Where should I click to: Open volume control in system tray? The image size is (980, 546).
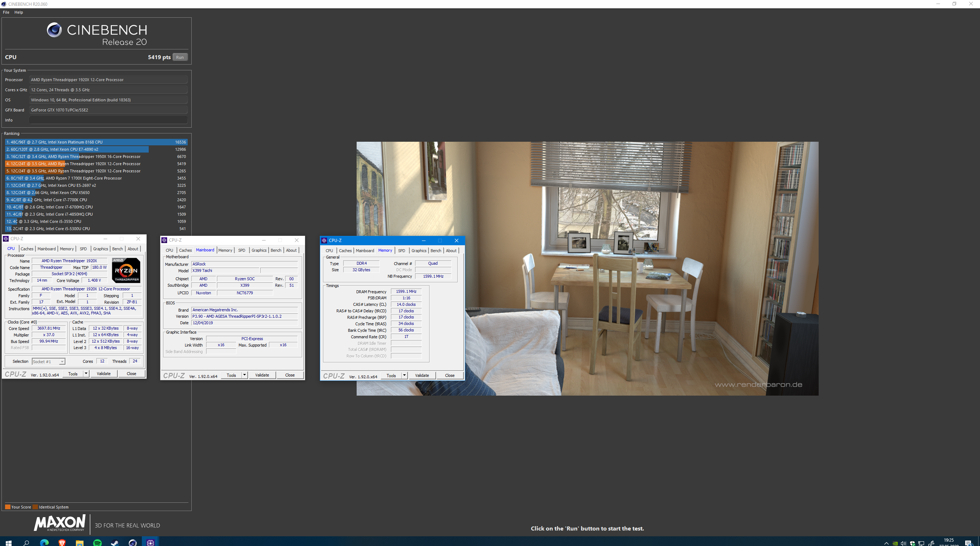click(x=903, y=543)
